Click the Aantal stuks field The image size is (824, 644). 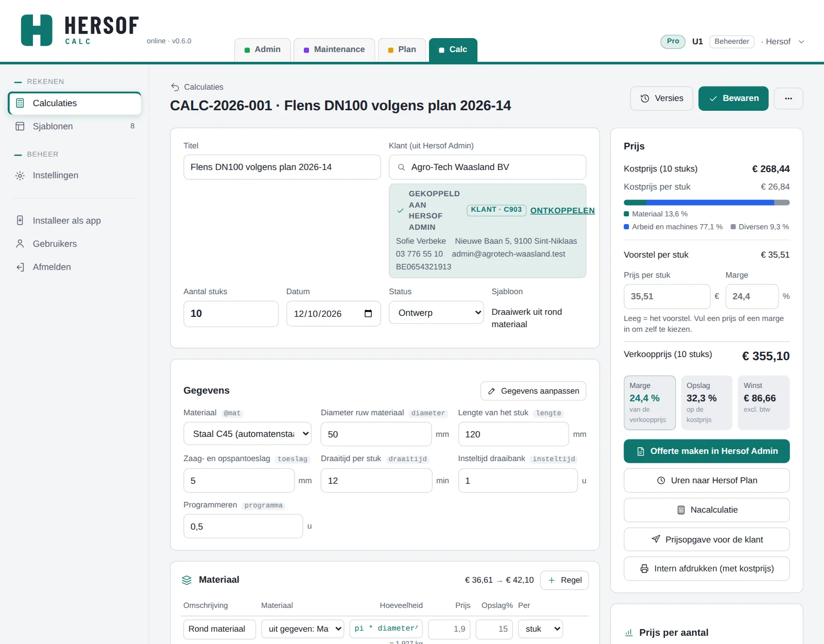tap(231, 314)
